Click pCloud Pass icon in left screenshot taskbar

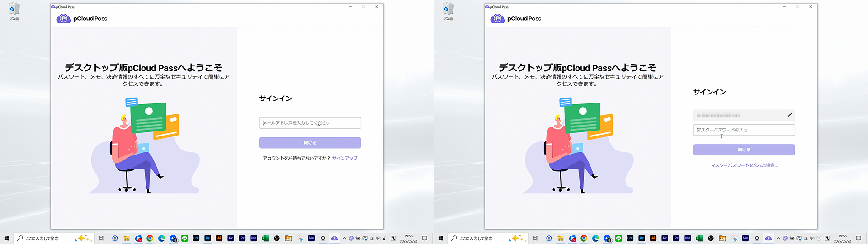point(334,238)
